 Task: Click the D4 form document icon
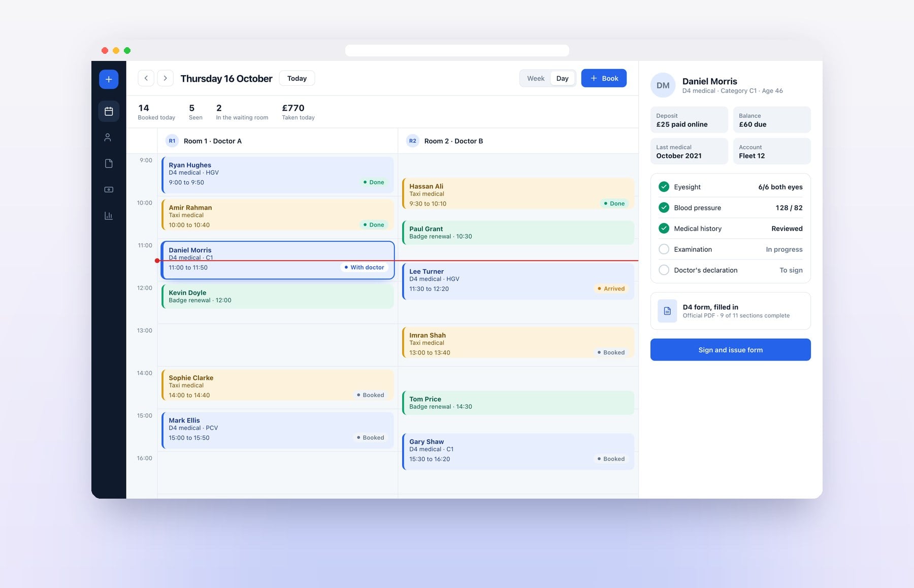coord(667,311)
